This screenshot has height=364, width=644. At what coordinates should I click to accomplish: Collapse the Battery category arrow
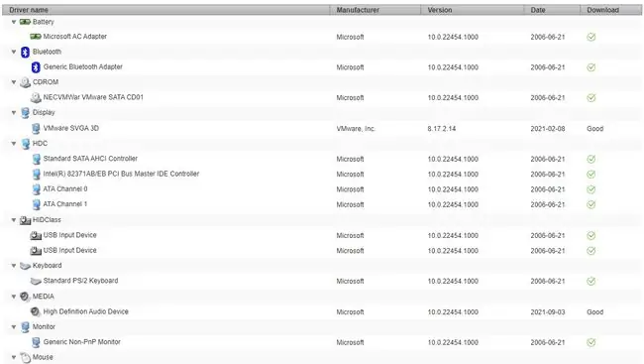click(14, 22)
